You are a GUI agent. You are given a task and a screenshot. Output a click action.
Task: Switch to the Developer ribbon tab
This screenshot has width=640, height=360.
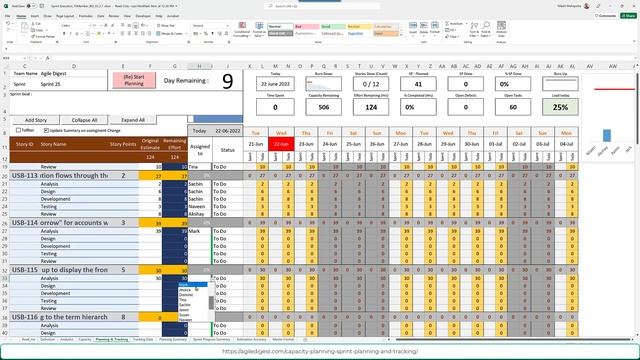[143, 16]
